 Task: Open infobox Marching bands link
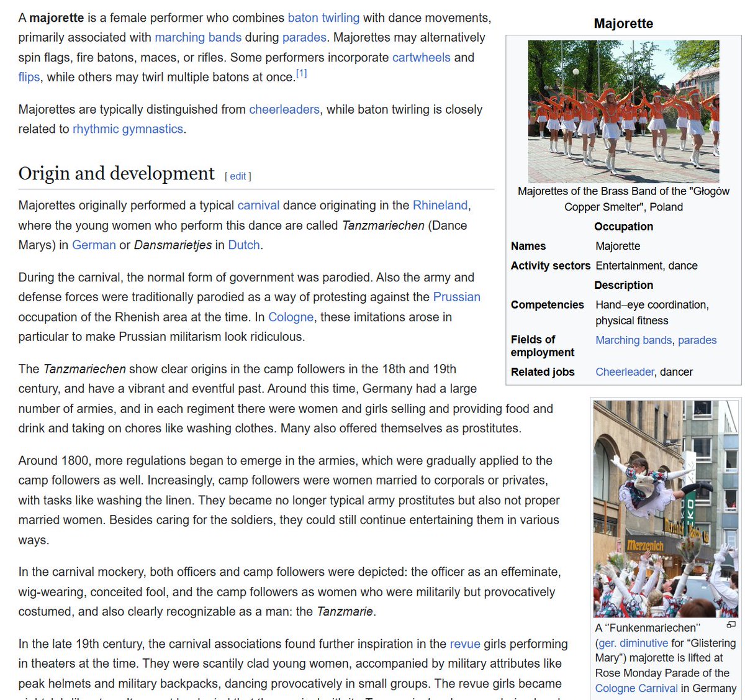(x=634, y=340)
